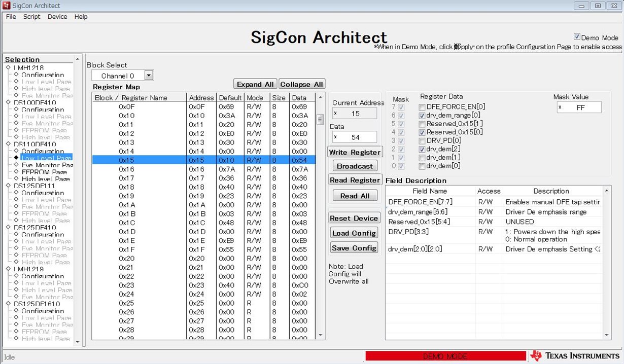The width and height of the screenshot is (624, 364).
Task: Click the Register Map vertical scrollbar thumb
Action: [320, 120]
